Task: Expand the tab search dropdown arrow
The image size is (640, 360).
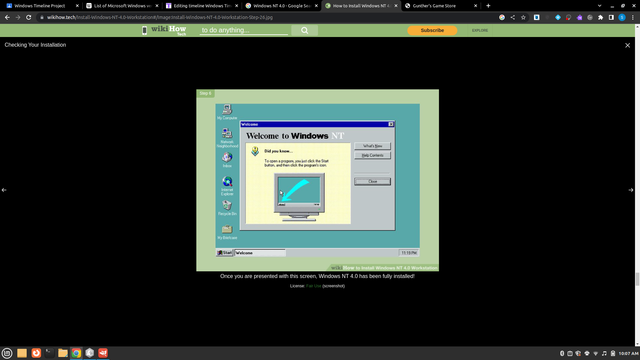Action: 599,6
